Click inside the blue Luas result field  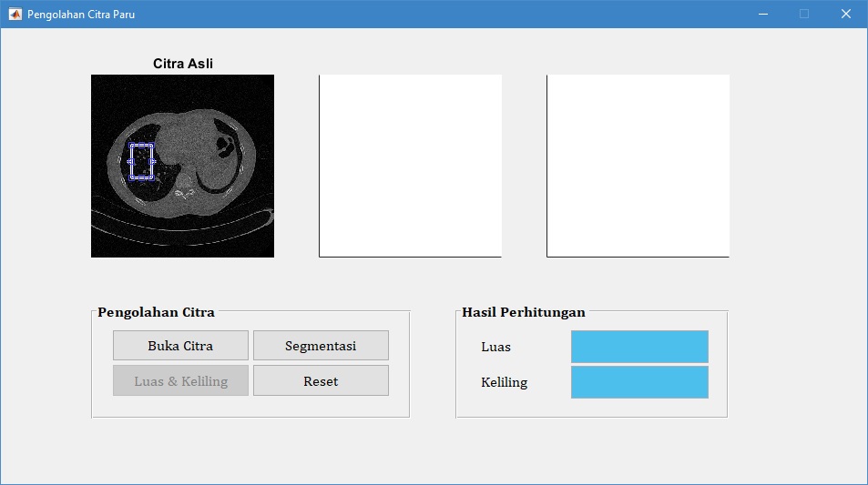click(x=639, y=347)
